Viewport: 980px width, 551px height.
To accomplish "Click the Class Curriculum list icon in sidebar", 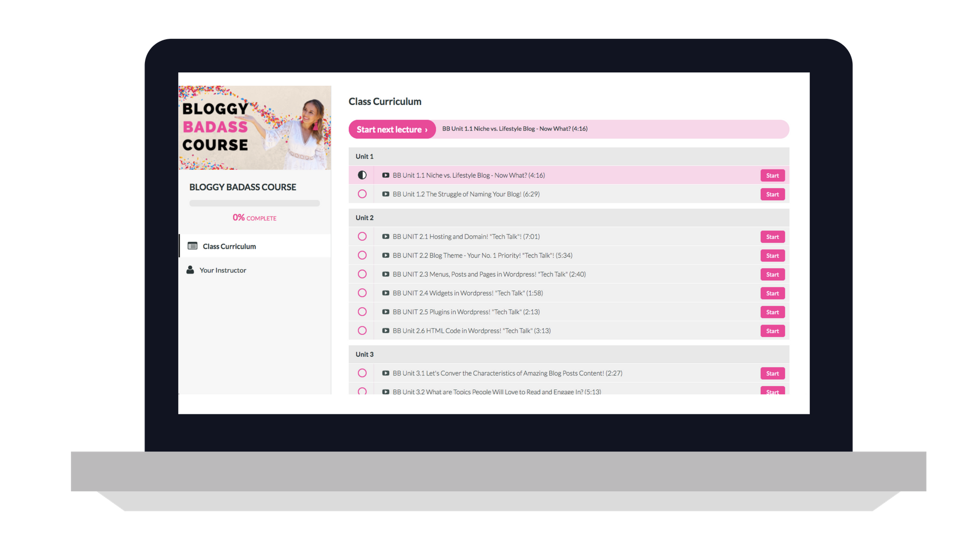I will point(192,246).
